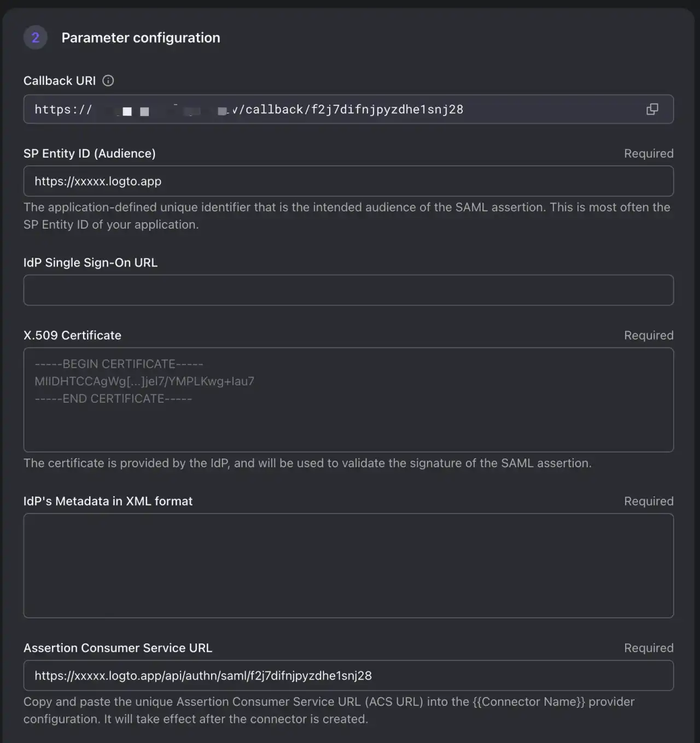Screen dimensions: 700x743
Task: Select the SP Entity ID input field
Action: point(348,181)
